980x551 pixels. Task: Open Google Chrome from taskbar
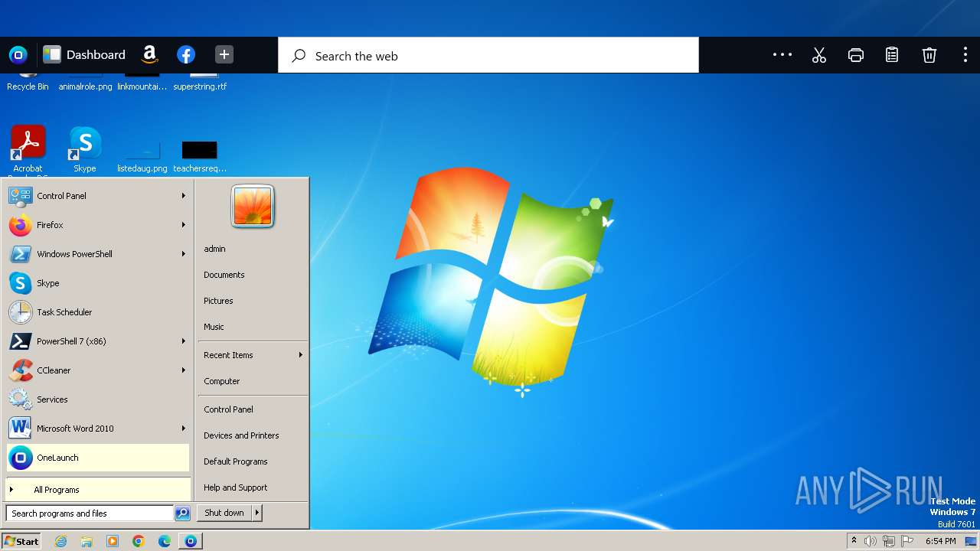[139, 541]
